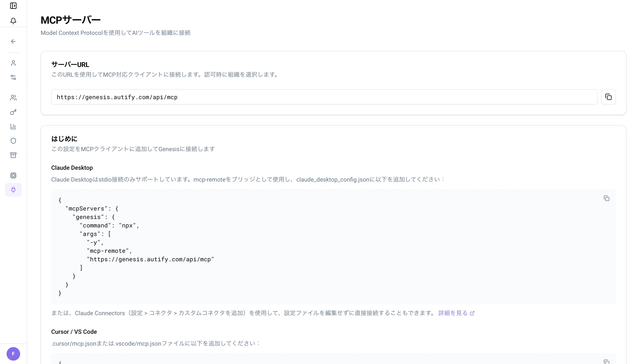This screenshot has width=640, height=364.
Task: Select the MCP plug icon in sidebar
Action: pyautogui.click(x=13, y=190)
